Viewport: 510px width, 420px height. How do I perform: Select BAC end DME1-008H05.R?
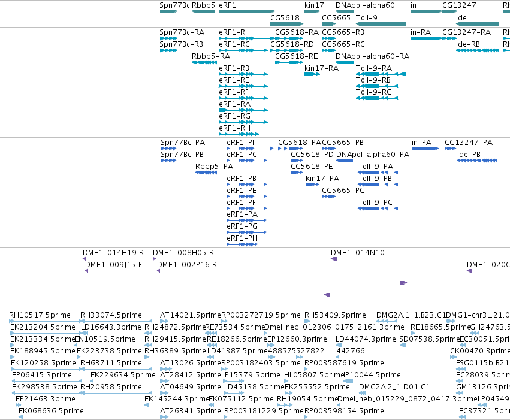point(183,253)
